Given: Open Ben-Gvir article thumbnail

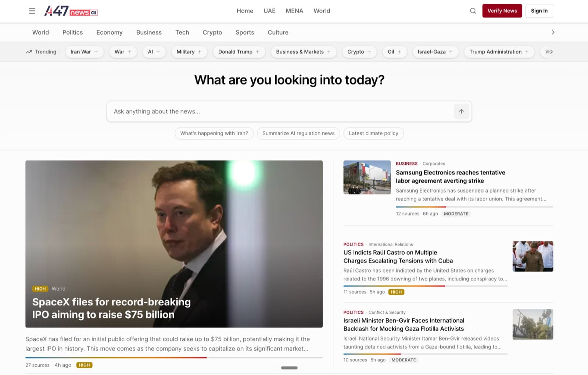Looking at the screenshot, I should 533,324.
